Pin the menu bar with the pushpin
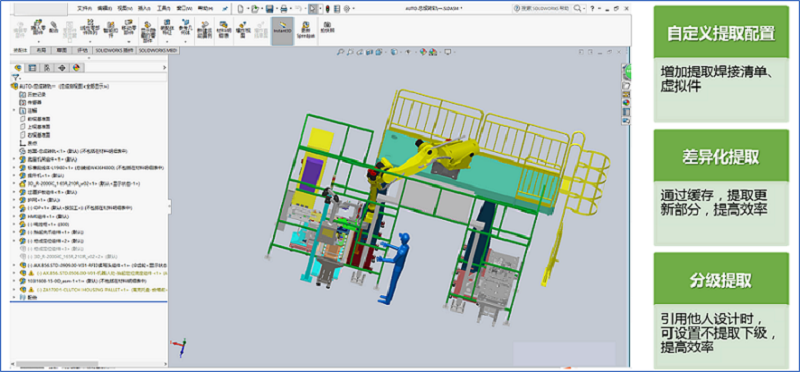Image resolution: width=800 pixels, height=372 pixels. (x=225, y=9)
